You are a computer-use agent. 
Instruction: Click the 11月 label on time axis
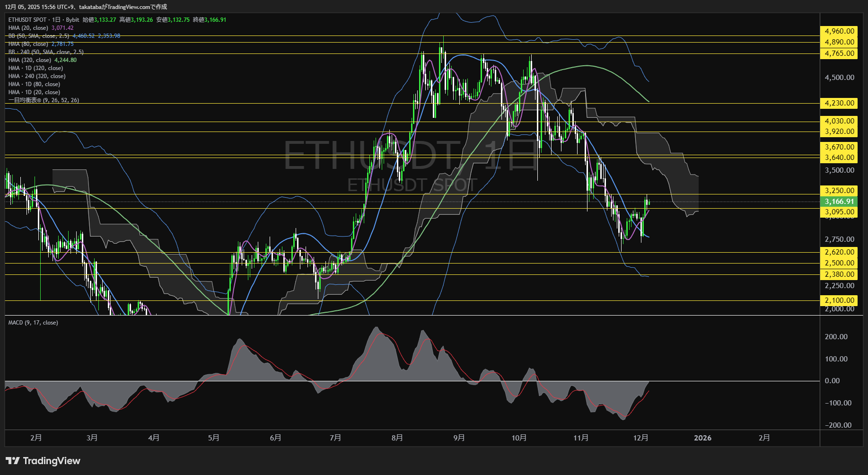click(581, 438)
